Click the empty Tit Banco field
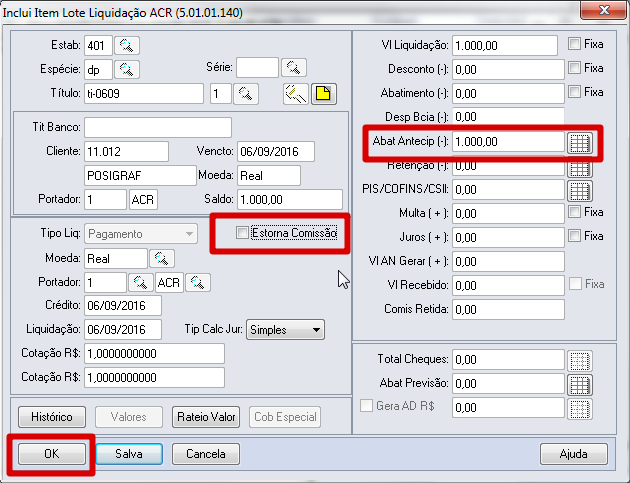The image size is (630, 483). click(x=158, y=127)
